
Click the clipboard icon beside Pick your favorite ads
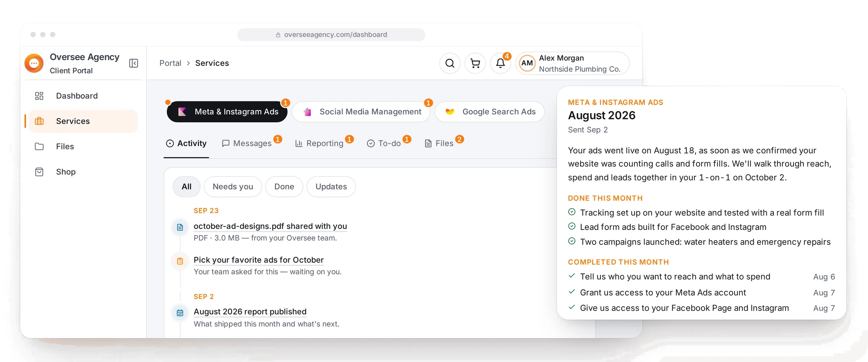(x=180, y=261)
